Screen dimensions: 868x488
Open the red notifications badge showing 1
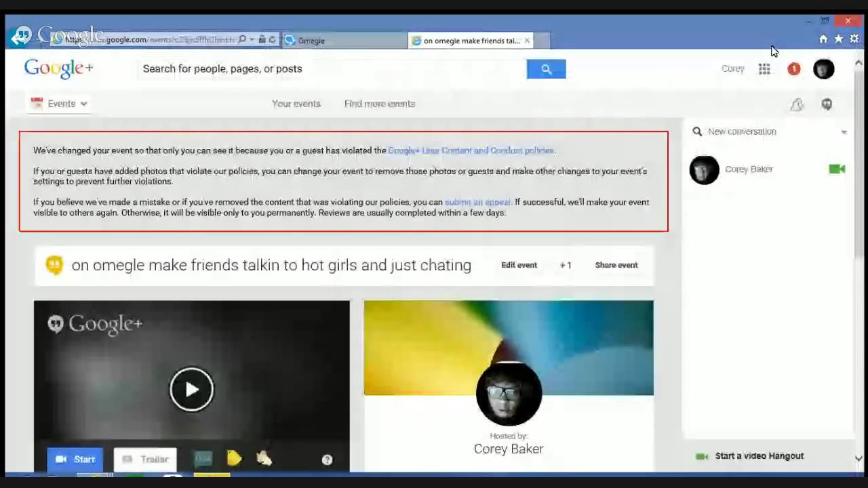point(793,68)
